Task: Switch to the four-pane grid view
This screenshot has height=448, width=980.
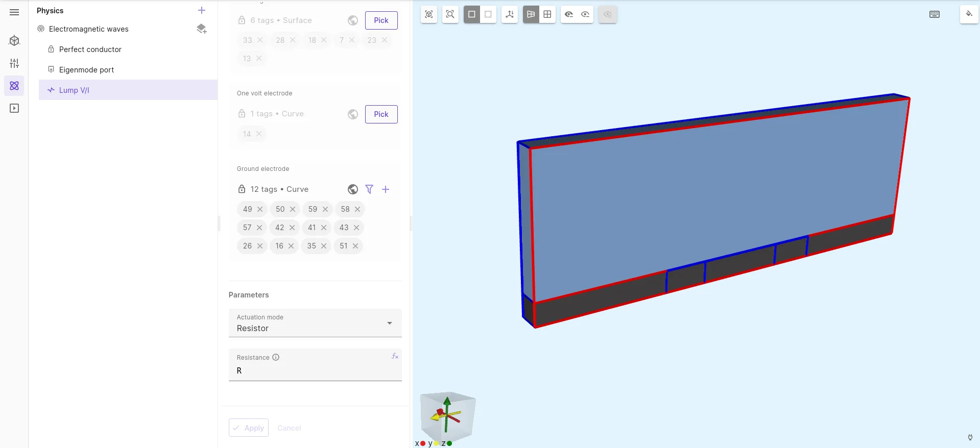Action: [x=547, y=14]
